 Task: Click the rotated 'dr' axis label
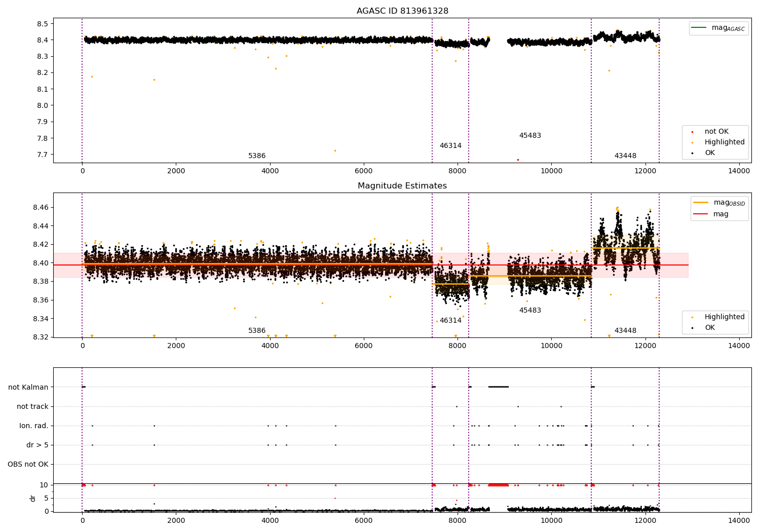coord(33,499)
